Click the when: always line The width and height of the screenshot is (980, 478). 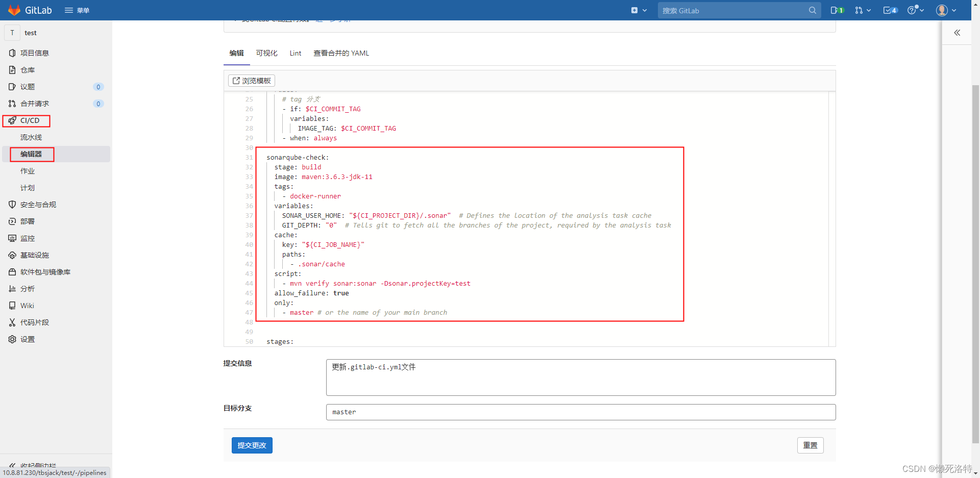[309, 138]
